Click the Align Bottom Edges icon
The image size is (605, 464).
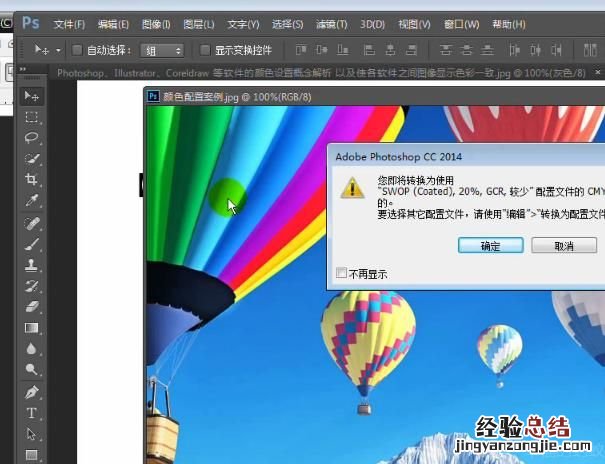pos(343,50)
